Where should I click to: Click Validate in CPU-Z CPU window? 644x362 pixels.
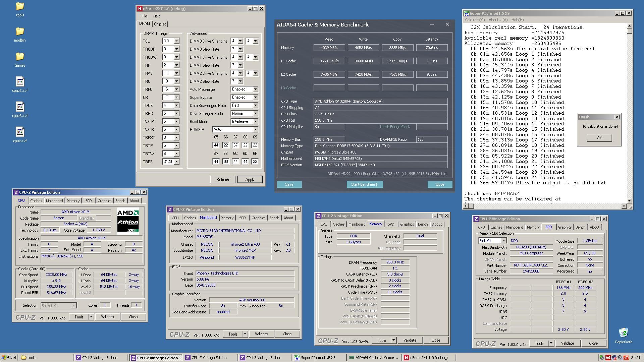coord(107,317)
